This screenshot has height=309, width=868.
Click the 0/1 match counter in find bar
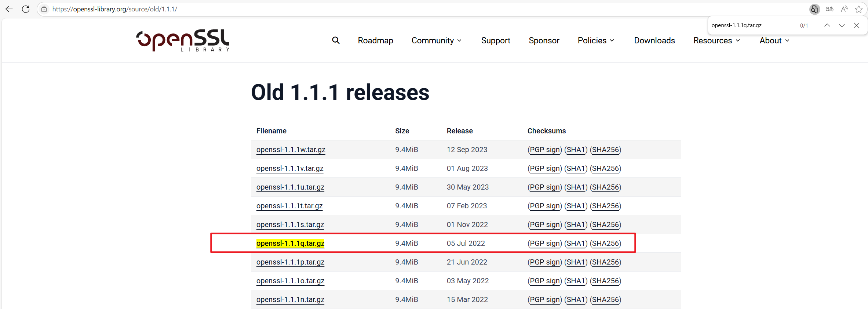pos(804,26)
